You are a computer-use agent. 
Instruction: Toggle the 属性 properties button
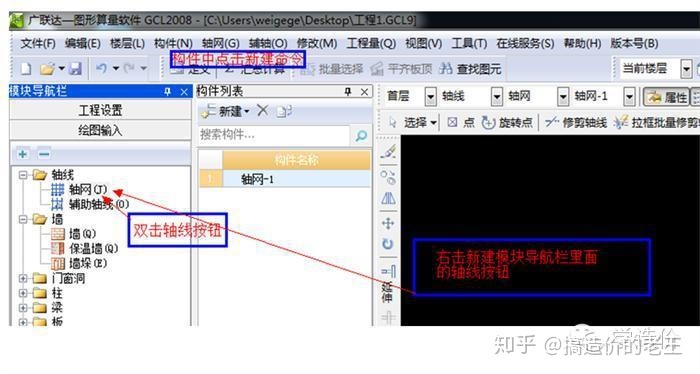pyautogui.click(x=666, y=97)
